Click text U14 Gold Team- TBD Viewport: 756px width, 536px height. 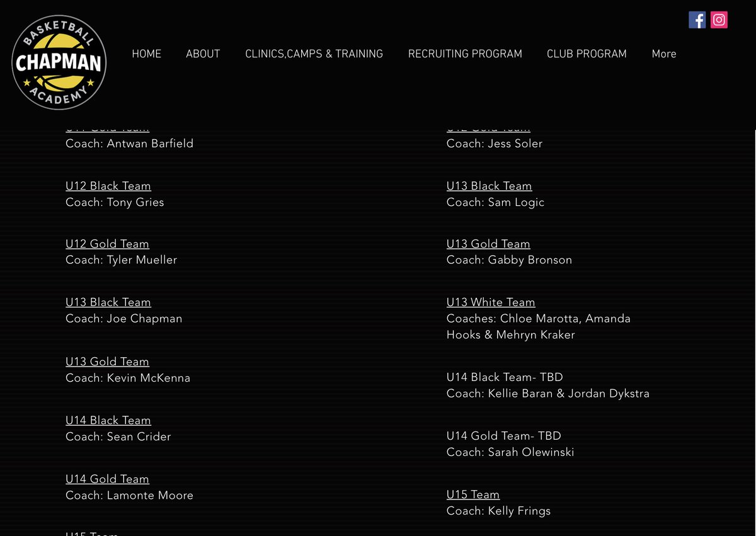coord(504,436)
